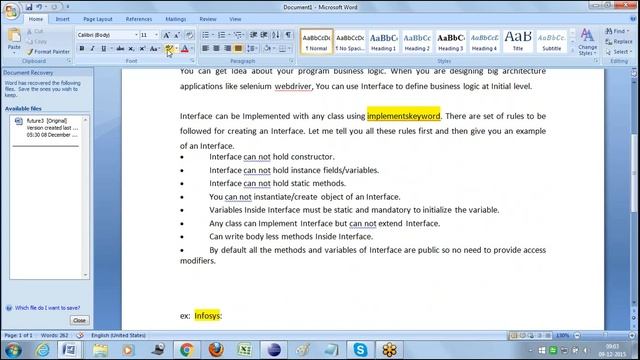
Task: Save the document from Quick Access toolbar
Action: pyautogui.click(x=29, y=7)
